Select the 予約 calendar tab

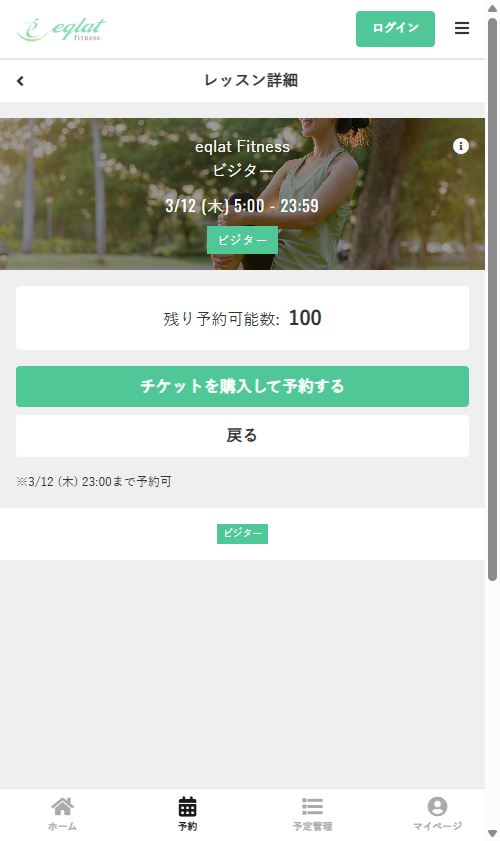point(187,814)
